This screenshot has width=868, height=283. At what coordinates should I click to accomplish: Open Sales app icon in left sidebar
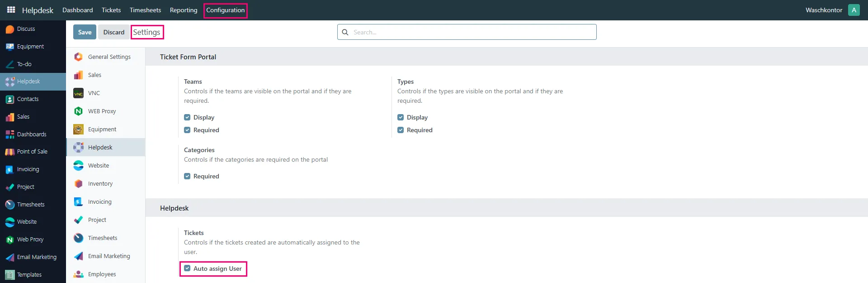click(10, 117)
